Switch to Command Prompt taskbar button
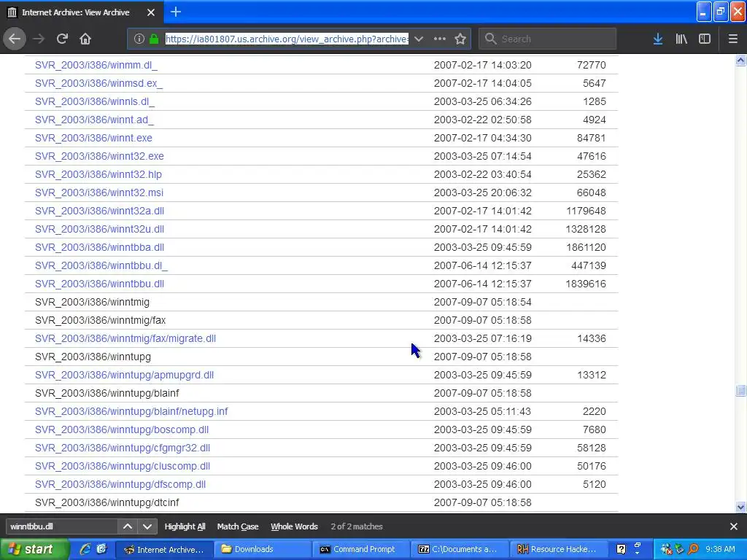The height and width of the screenshot is (560, 747). [360, 549]
